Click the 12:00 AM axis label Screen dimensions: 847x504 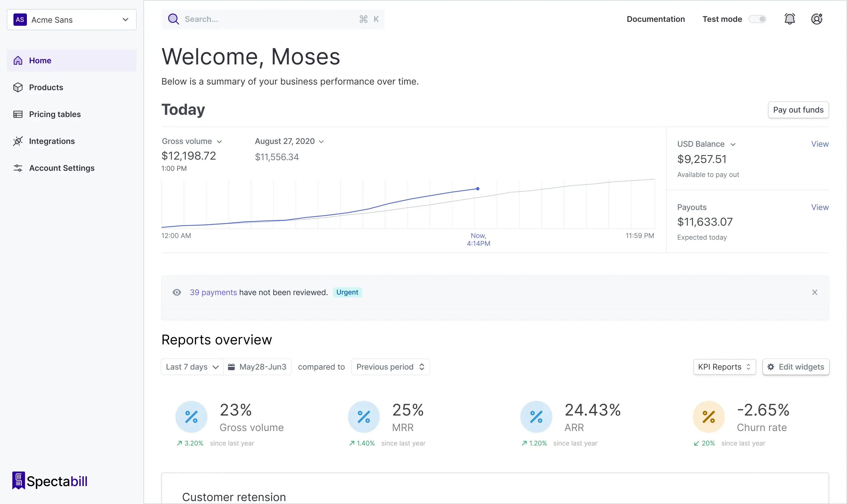(176, 236)
